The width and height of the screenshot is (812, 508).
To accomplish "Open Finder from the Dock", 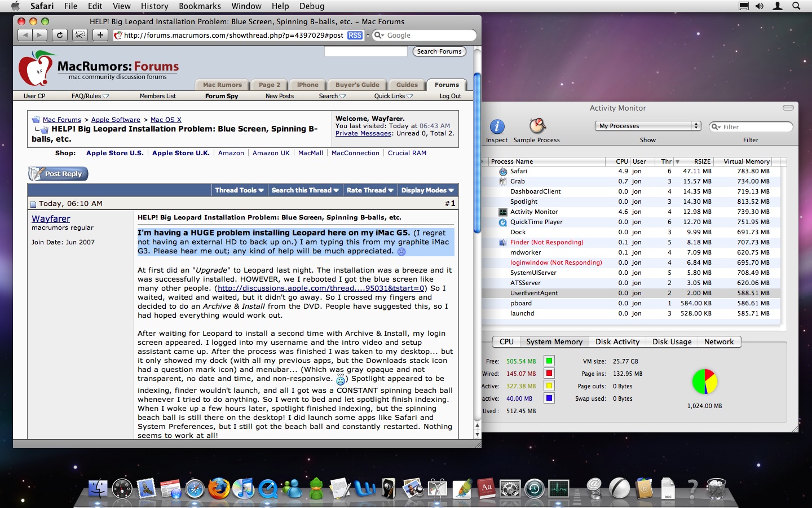I will pyautogui.click(x=98, y=489).
